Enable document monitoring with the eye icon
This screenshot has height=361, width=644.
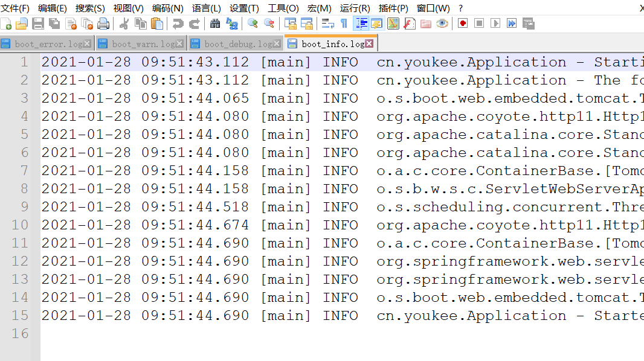[441, 23]
